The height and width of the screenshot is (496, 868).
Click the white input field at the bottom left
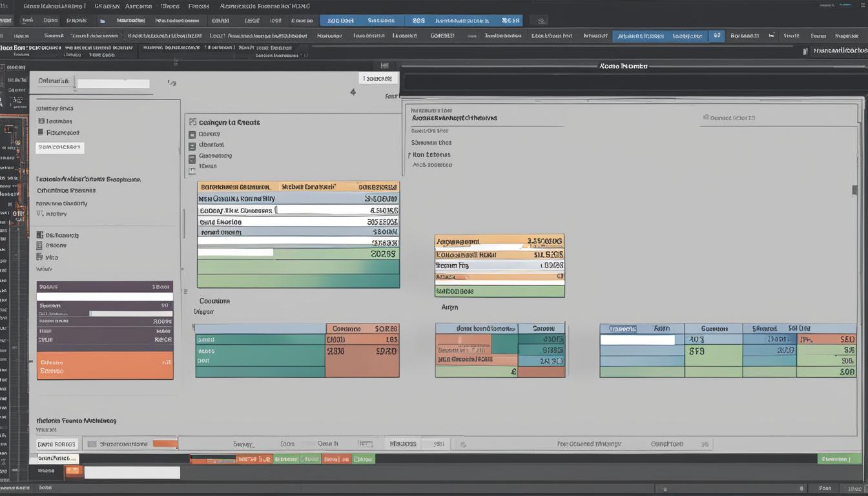click(132, 473)
